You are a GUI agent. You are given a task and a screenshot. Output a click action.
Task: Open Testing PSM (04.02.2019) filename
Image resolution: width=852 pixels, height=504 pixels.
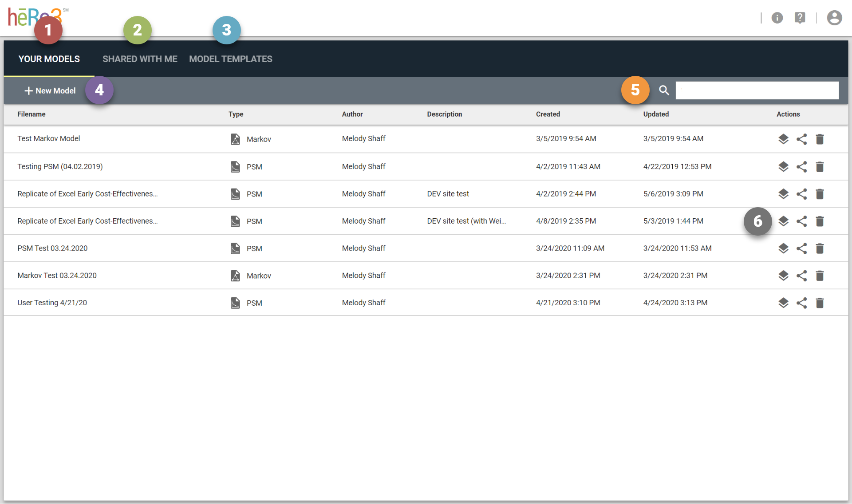click(x=60, y=166)
